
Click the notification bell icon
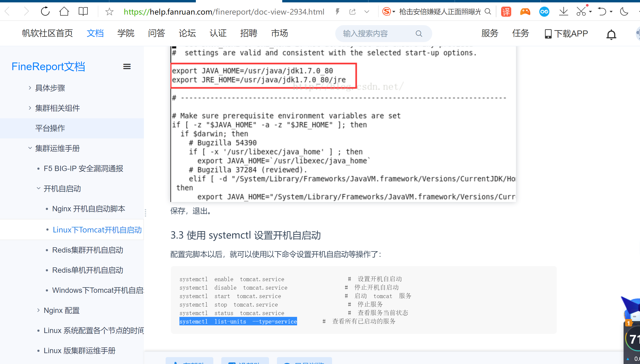pos(611,34)
